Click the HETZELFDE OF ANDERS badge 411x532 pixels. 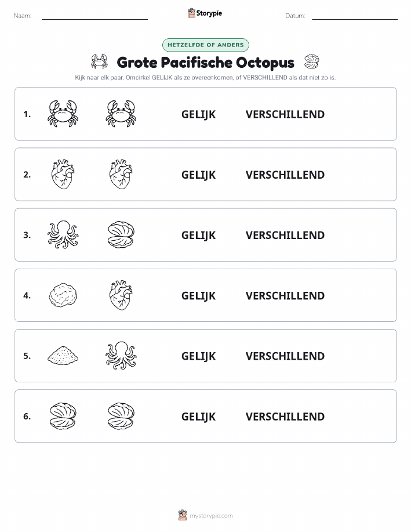pyautogui.click(x=205, y=45)
